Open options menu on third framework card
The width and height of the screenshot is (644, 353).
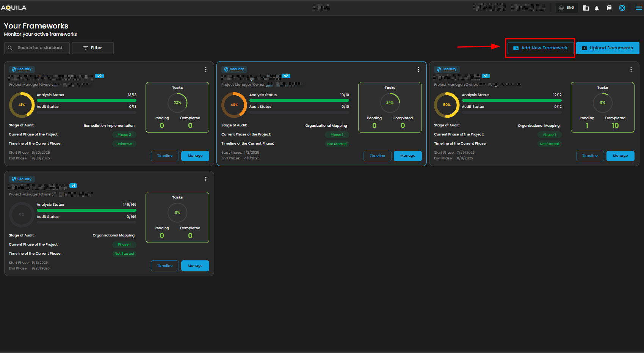click(x=631, y=69)
